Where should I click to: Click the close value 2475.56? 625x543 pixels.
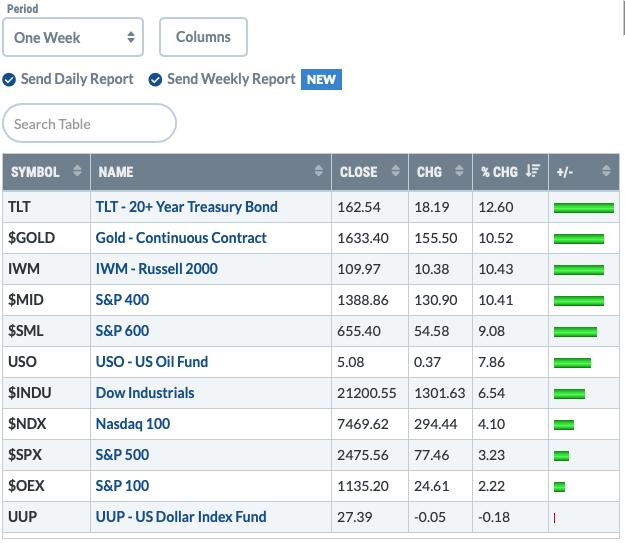pos(363,455)
